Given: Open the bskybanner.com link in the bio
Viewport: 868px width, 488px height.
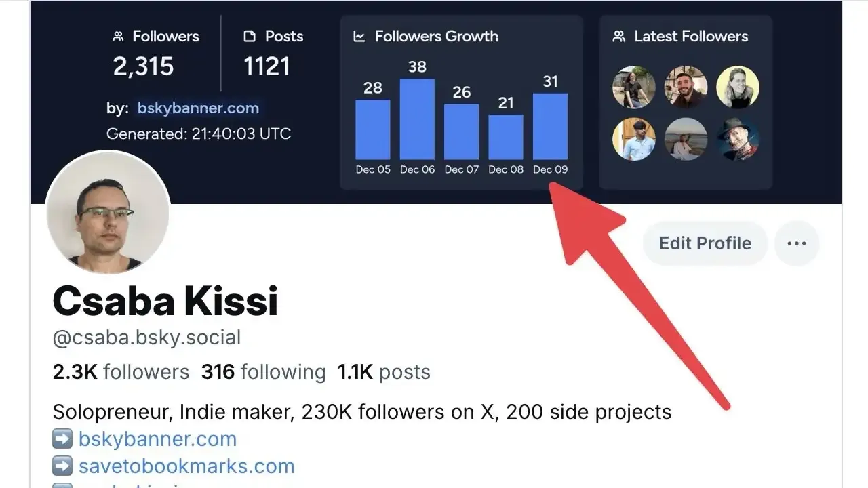Looking at the screenshot, I should coord(157,439).
